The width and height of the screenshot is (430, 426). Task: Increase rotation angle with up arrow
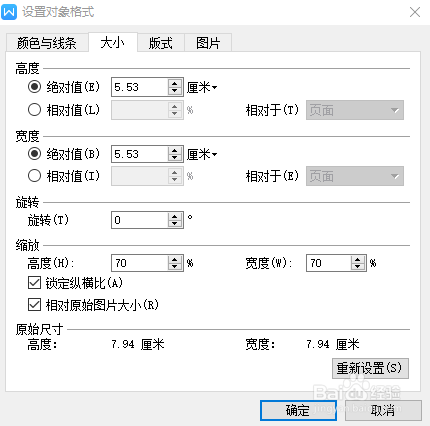175,216
